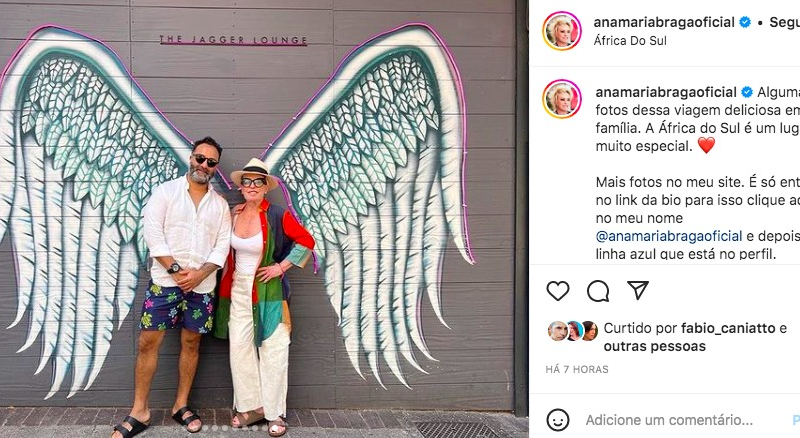This screenshot has height=438, width=800.
Task: Click the verified badge in the post header
Action: (745, 22)
